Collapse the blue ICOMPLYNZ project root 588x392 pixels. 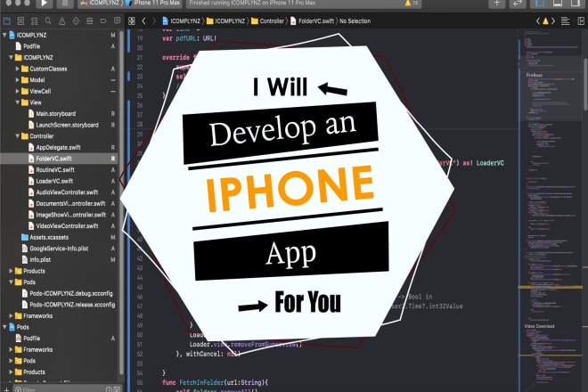coord(4,35)
